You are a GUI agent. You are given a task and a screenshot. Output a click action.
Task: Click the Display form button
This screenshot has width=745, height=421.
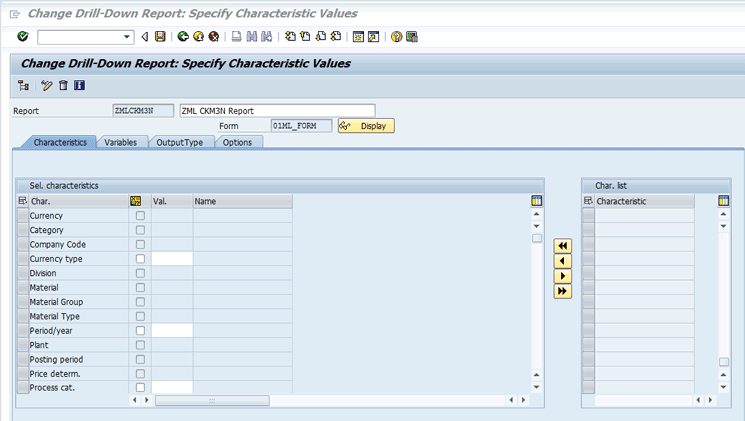click(366, 126)
